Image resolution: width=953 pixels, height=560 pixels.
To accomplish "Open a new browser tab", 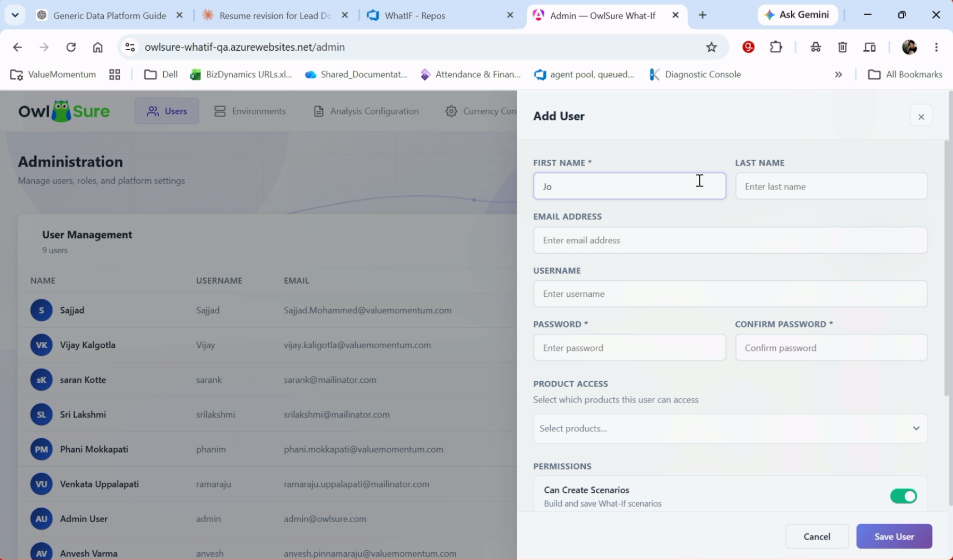I will coord(703,15).
